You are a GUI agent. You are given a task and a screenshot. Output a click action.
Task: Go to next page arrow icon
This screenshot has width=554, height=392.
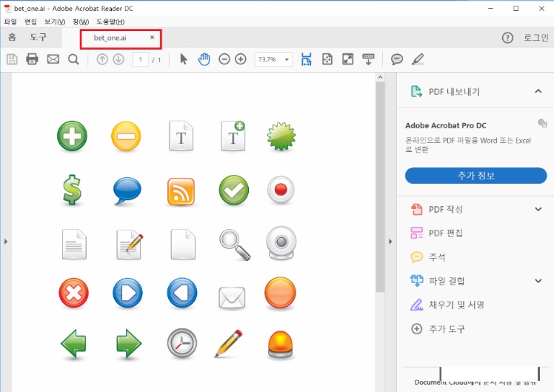(x=119, y=59)
